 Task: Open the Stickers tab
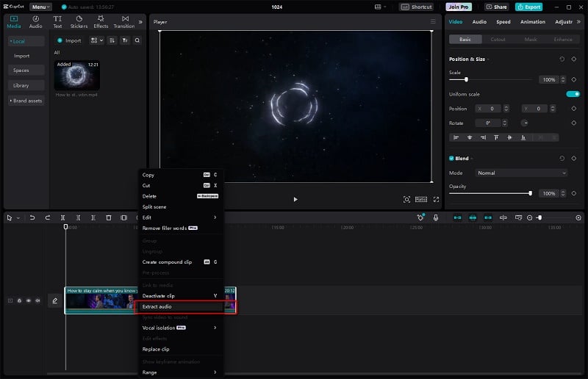79,22
